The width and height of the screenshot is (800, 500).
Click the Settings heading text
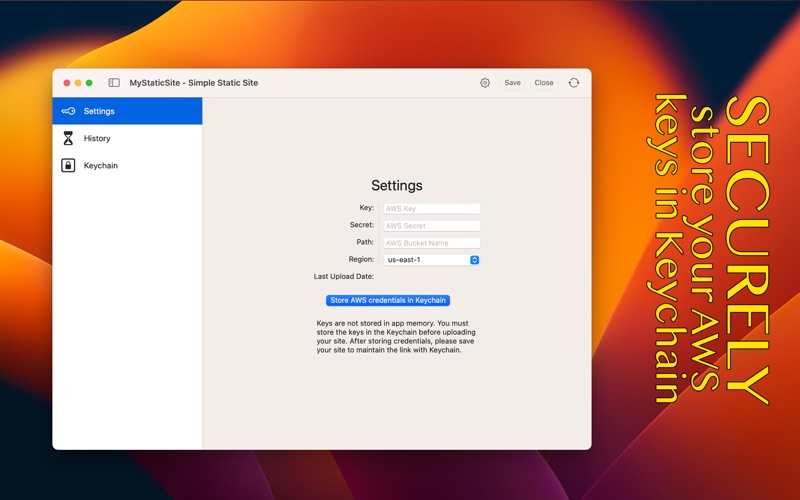point(396,185)
